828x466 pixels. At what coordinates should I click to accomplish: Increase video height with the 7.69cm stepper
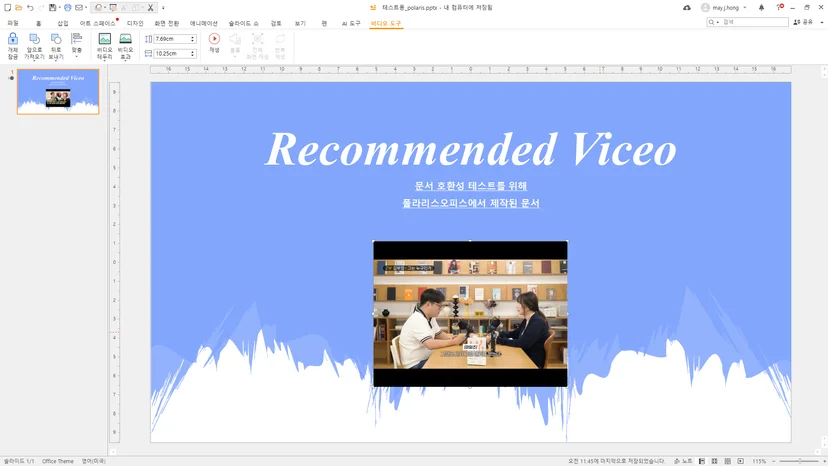point(193,37)
